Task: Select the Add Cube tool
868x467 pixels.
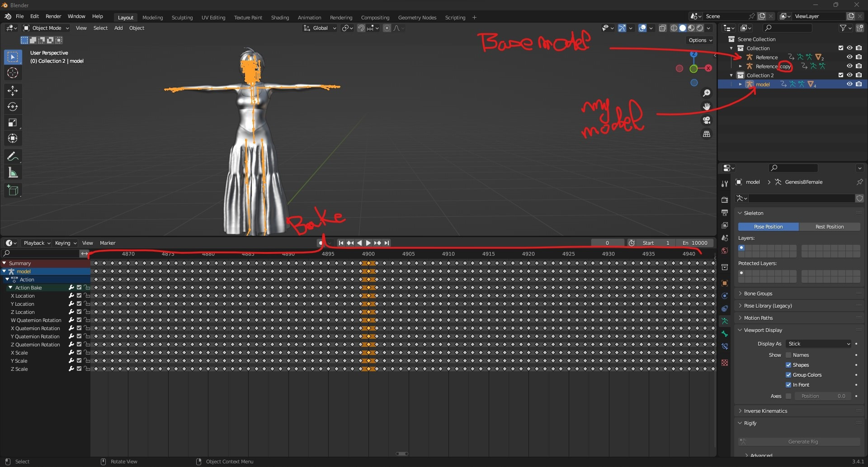Action: click(x=13, y=190)
